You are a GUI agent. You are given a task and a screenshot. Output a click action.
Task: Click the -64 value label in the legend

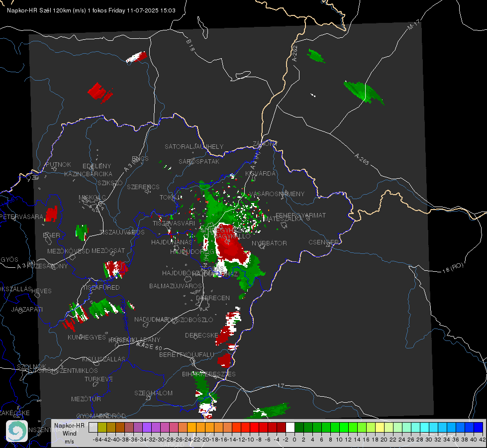(x=97, y=440)
